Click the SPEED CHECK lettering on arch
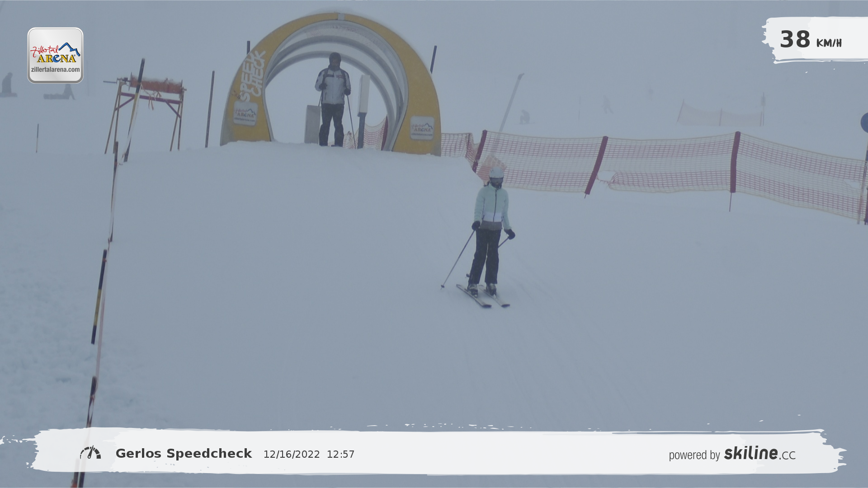 (x=252, y=75)
